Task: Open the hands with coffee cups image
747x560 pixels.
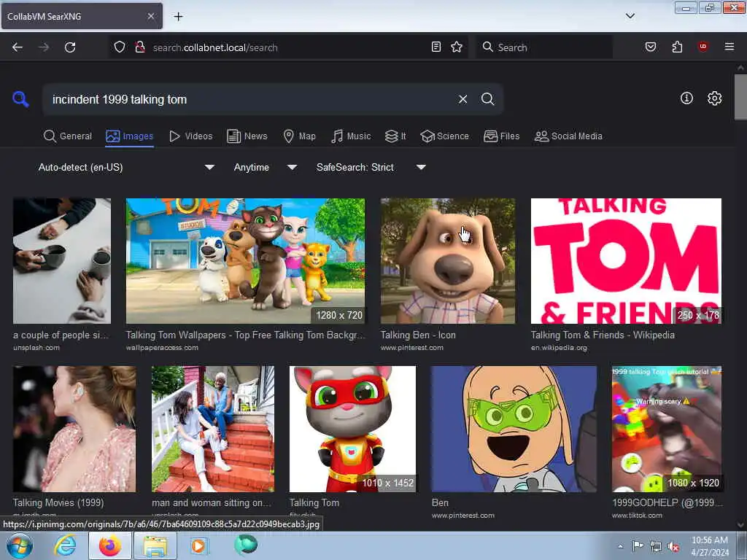Action: click(62, 261)
